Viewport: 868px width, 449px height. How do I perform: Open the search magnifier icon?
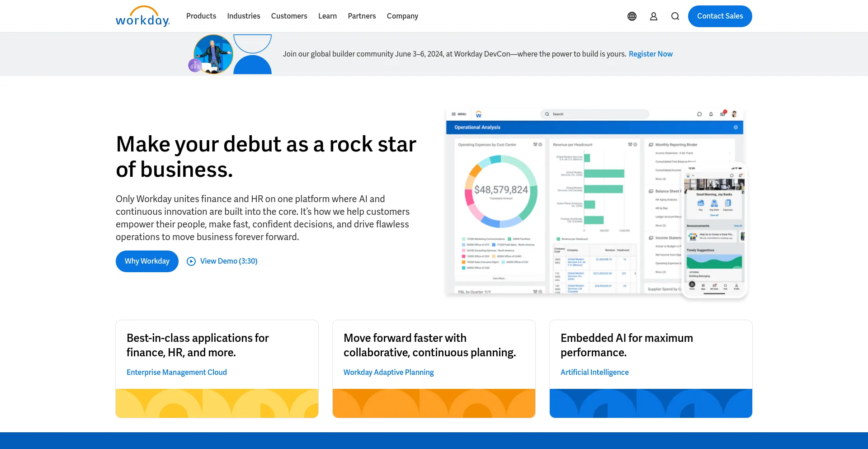(675, 16)
